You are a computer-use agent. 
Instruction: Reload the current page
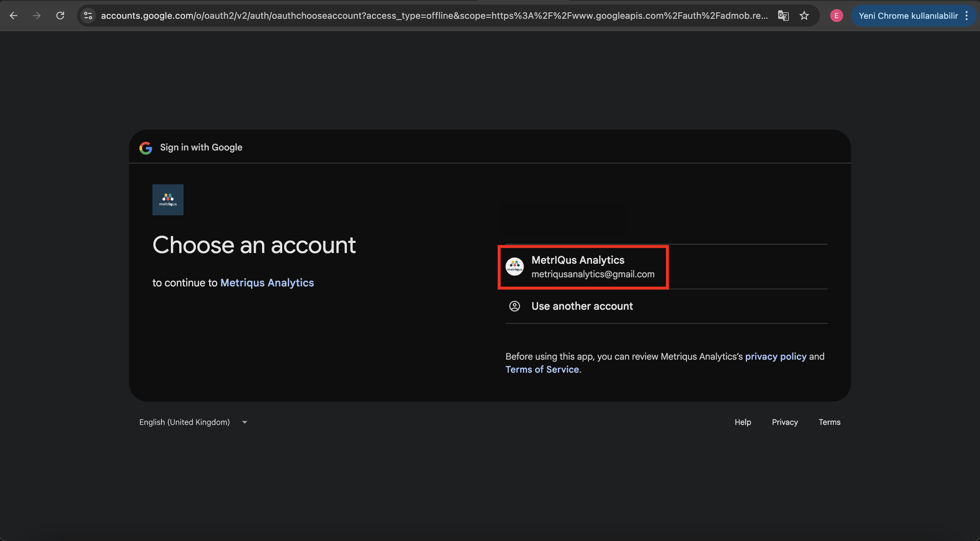[x=60, y=16]
